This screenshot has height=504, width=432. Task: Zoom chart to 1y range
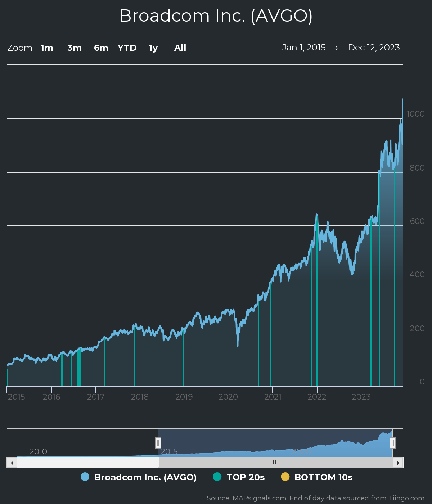(x=153, y=48)
